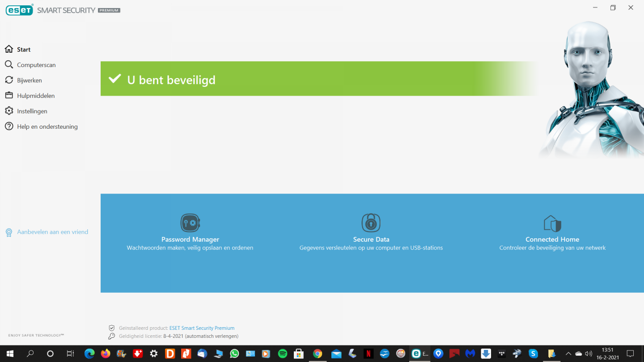Click the ESET logo in title bar
The image size is (644, 362).
click(x=19, y=10)
